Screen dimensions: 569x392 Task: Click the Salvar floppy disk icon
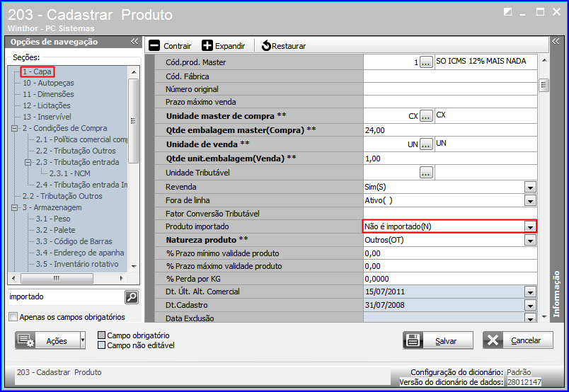click(x=413, y=340)
